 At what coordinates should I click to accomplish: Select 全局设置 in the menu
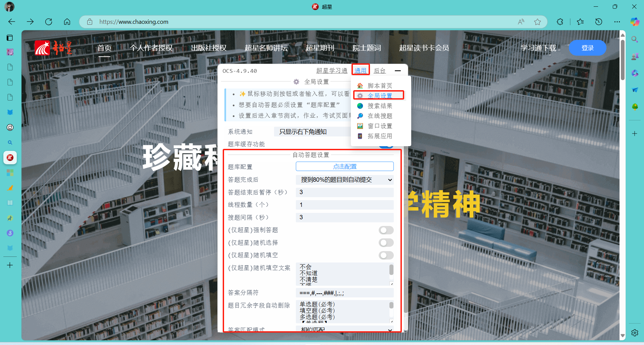pyautogui.click(x=380, y=96)
